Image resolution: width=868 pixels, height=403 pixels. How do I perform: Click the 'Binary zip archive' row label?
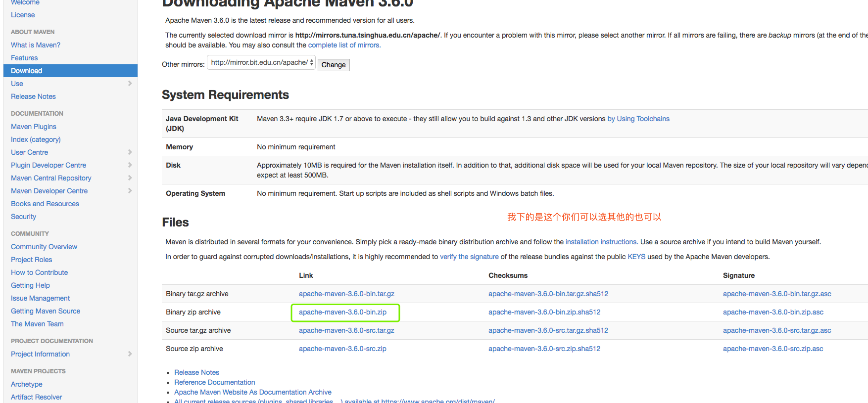click(x=193, y=312)
